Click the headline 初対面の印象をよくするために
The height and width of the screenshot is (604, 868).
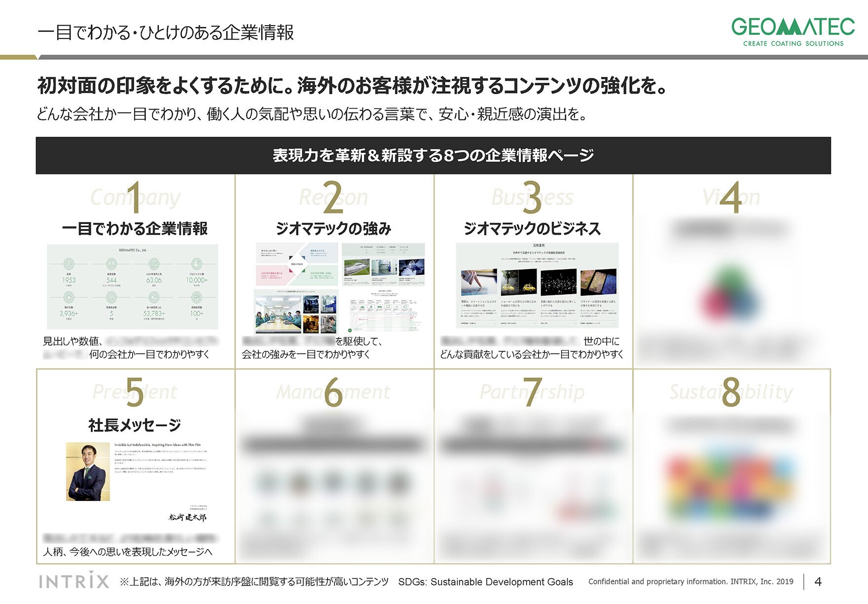click(165, 86)
